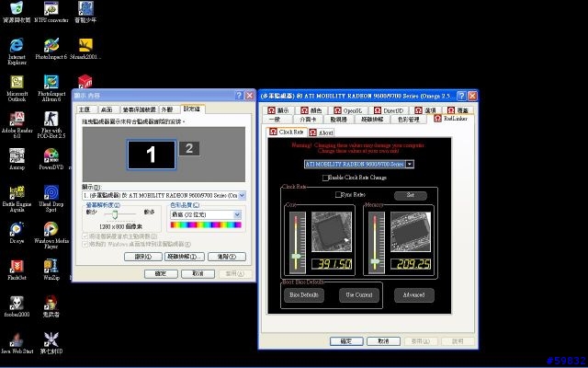
Task: Click the Core clock slider handle
Action: click(x=297, y=257)
